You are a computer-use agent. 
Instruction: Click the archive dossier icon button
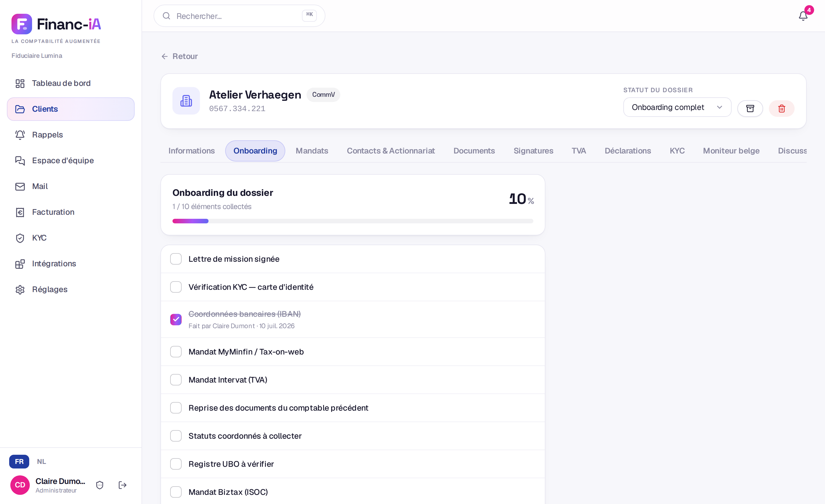pos(750,109)
